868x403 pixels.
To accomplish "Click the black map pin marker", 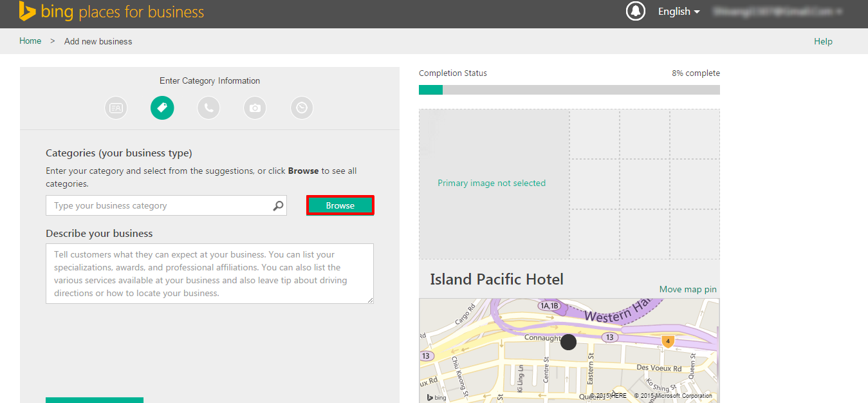I will point(568,342).
